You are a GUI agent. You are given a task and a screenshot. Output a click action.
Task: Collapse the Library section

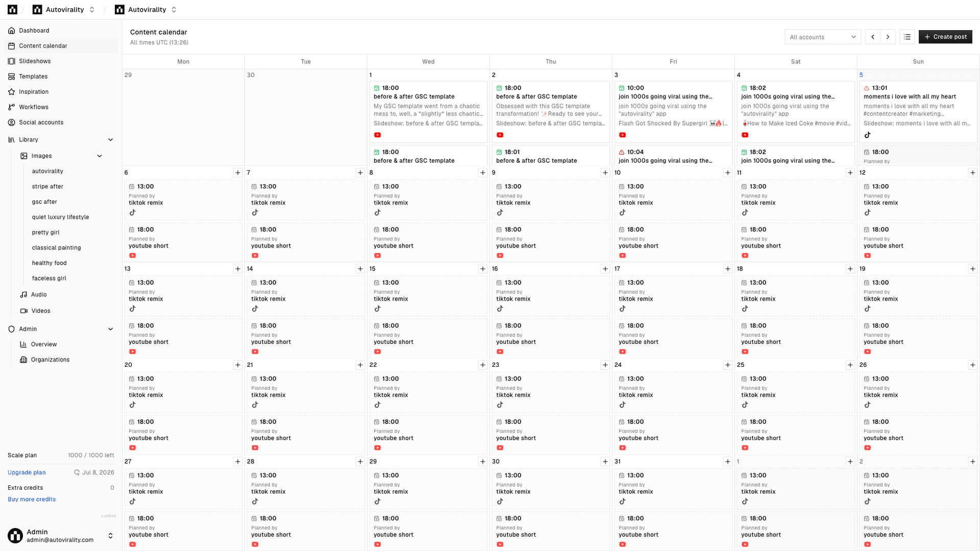tap(111, 140)
